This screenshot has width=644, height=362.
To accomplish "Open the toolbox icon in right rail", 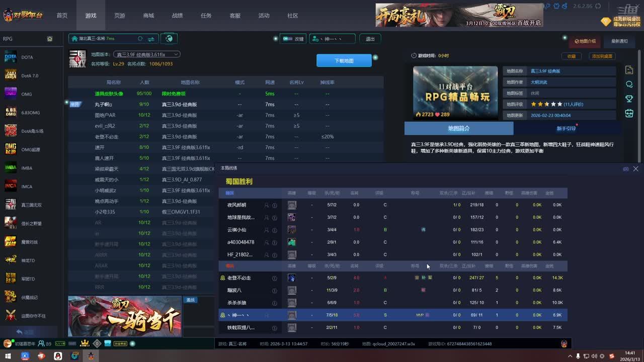I will click(629, 113).
